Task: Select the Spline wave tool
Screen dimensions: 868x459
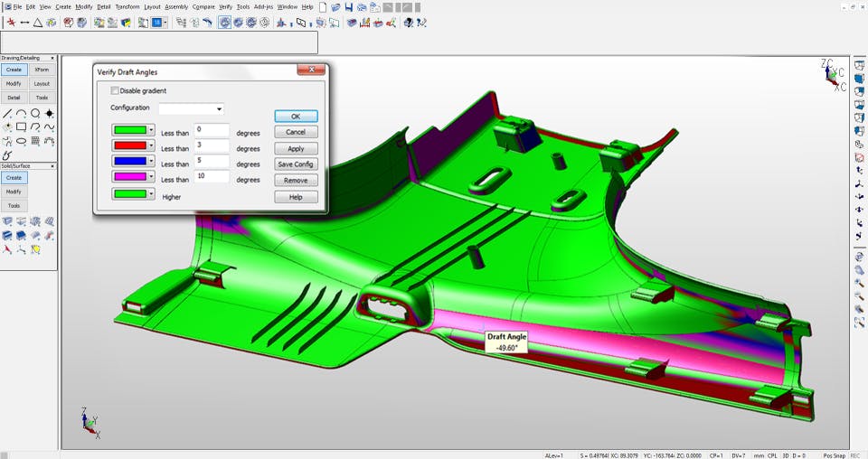Action: [x=49, y=126]
